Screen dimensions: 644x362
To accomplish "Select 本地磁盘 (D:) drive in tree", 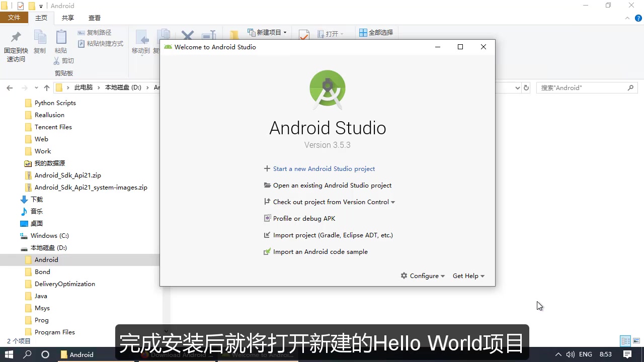I will click(x=49, y=248).
